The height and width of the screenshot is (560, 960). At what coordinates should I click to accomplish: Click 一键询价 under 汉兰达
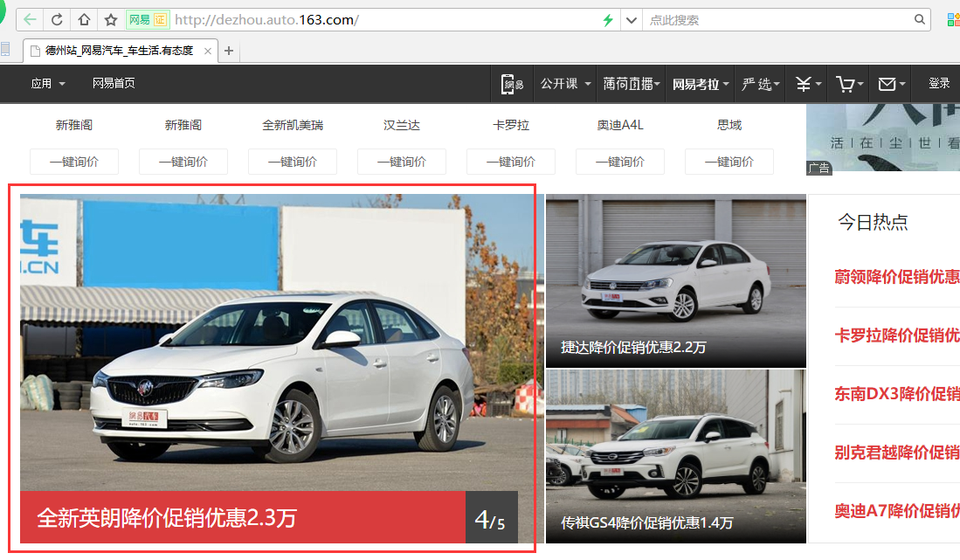pos(402,162)
